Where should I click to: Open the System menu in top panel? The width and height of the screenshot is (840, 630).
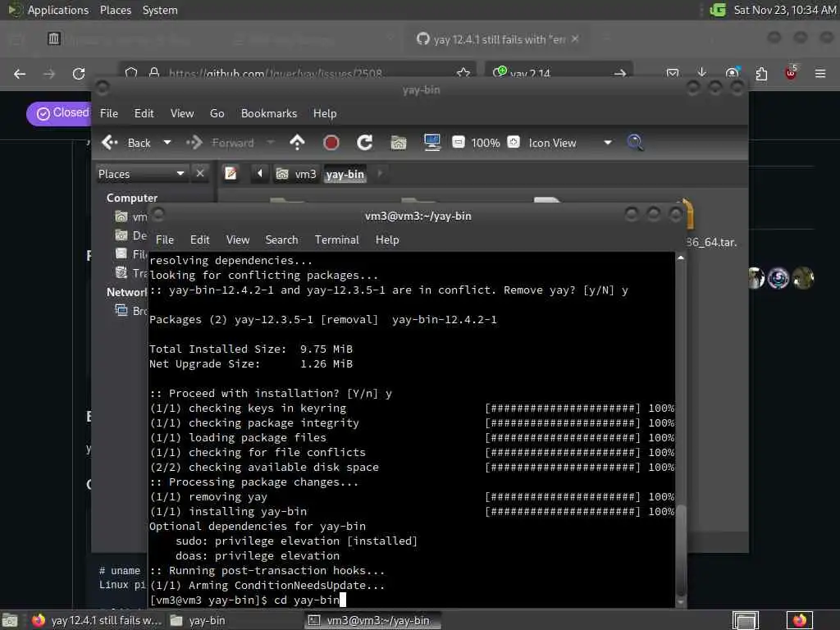point(160,10)
